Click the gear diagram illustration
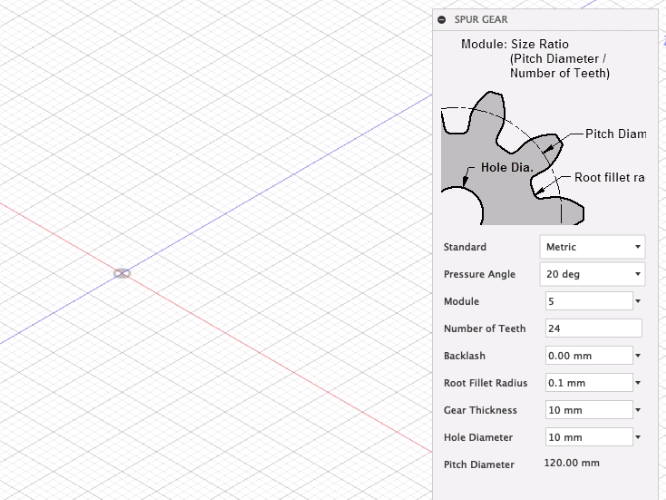 [x=543, y=158]
